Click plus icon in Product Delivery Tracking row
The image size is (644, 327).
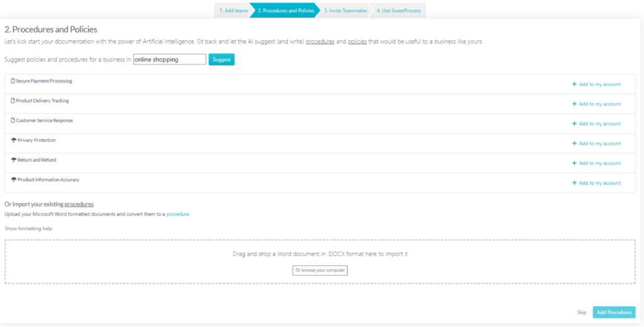[x=574, y=104]
